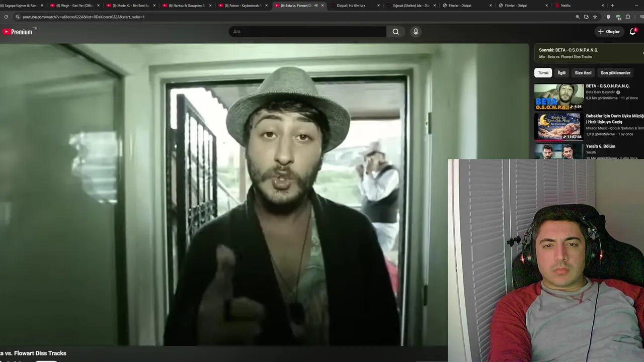Open the shield extension icon

[x=608, y=17]
